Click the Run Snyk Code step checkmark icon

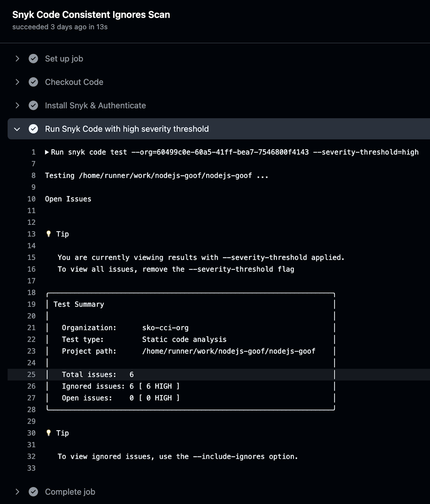point(33,129)
